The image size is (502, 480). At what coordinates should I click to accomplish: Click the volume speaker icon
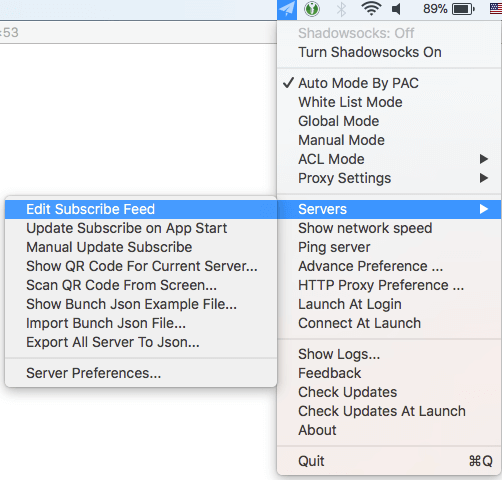(396, 9)
